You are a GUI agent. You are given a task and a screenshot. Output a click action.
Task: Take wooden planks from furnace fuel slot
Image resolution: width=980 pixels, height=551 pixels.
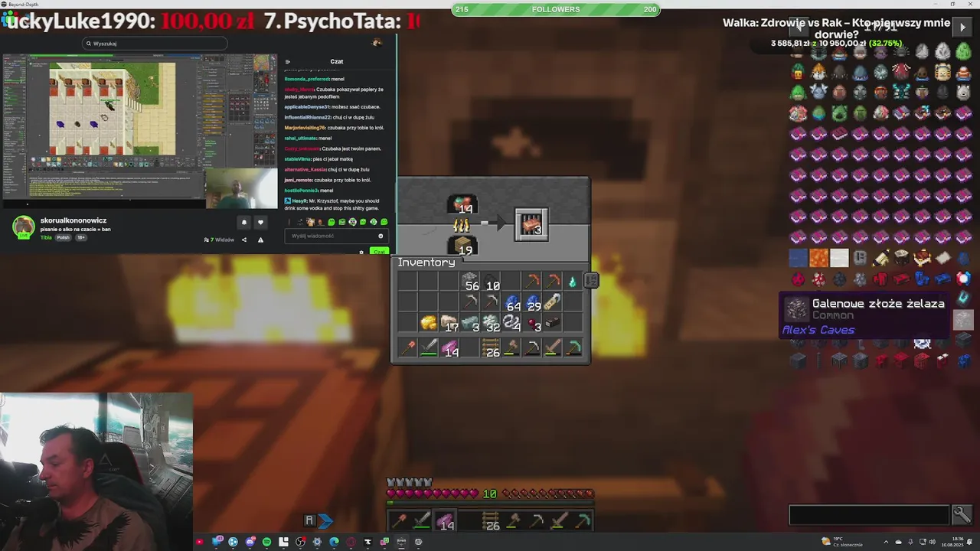tap(463, 246)
